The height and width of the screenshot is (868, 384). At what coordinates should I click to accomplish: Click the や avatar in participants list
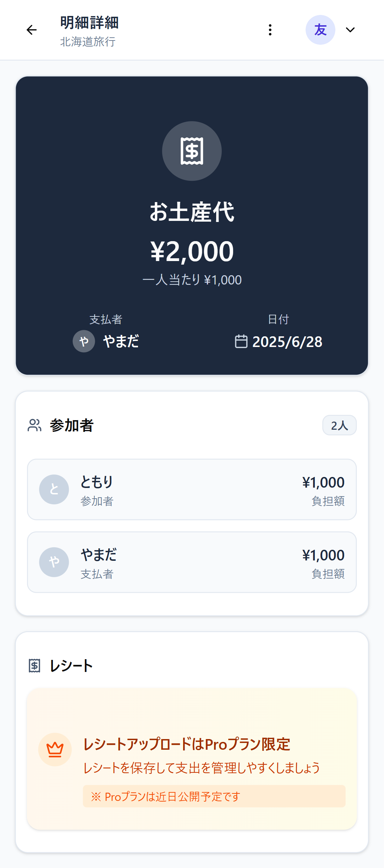click(54, 562)
